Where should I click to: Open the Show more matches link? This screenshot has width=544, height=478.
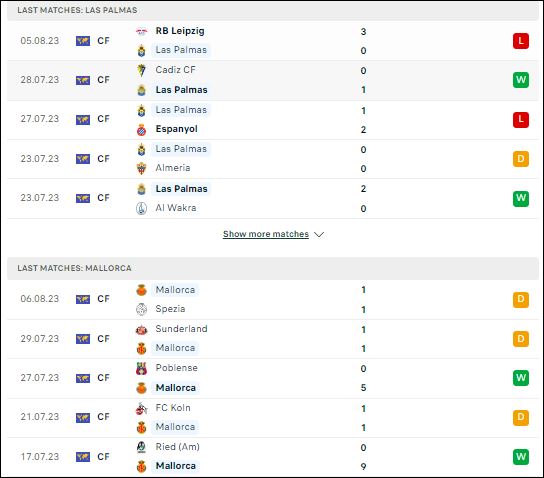click(x=266, y=234)
